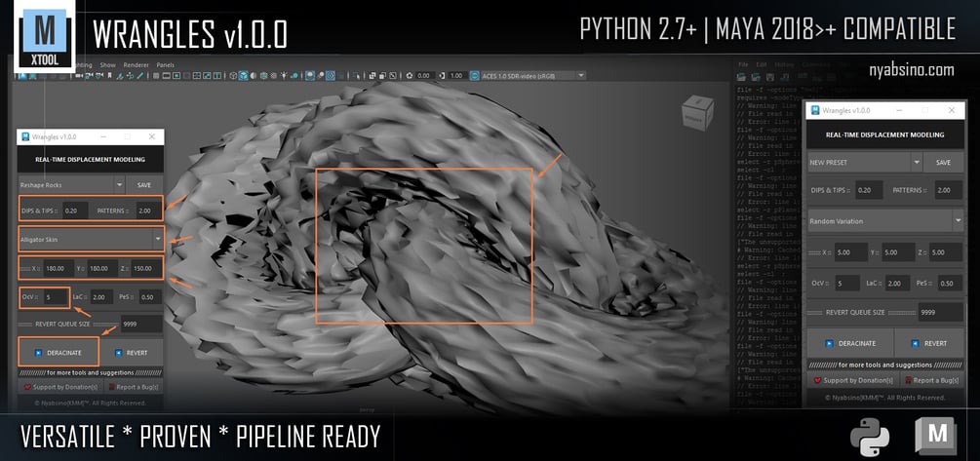Open the History menu in Script Editor

(784, 64)
